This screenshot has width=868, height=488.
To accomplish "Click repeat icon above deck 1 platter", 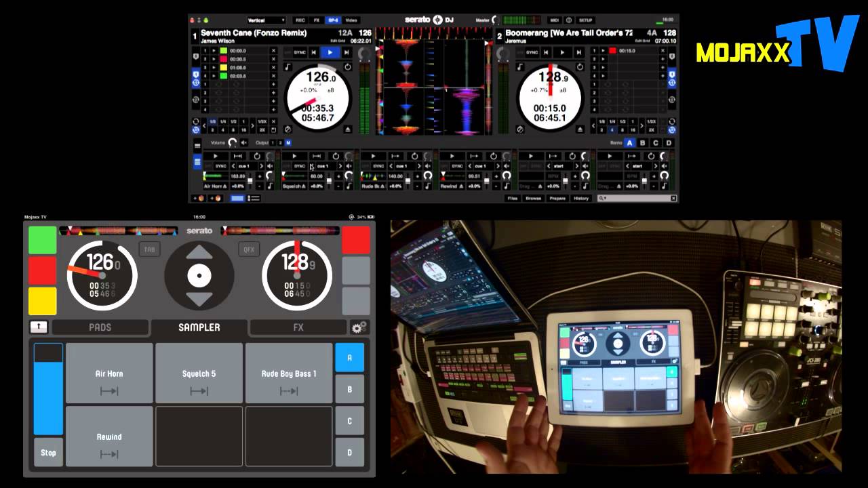I will (x=348, y=67).
